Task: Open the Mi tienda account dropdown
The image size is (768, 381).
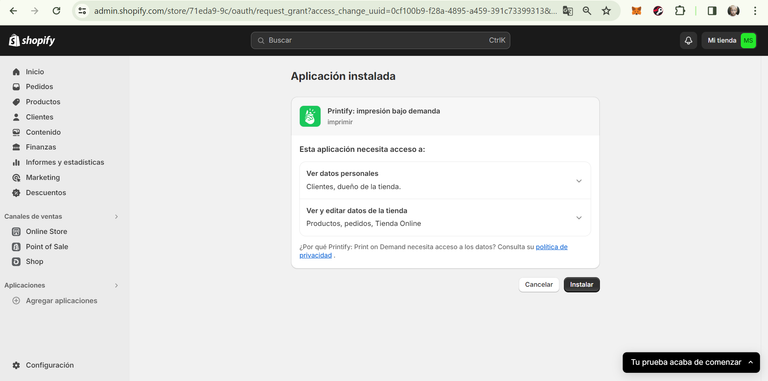Action: coord(729,41)
